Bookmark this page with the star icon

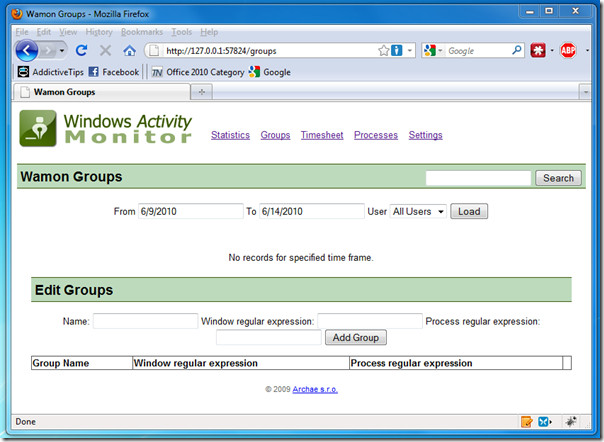(x=383, y=50)
